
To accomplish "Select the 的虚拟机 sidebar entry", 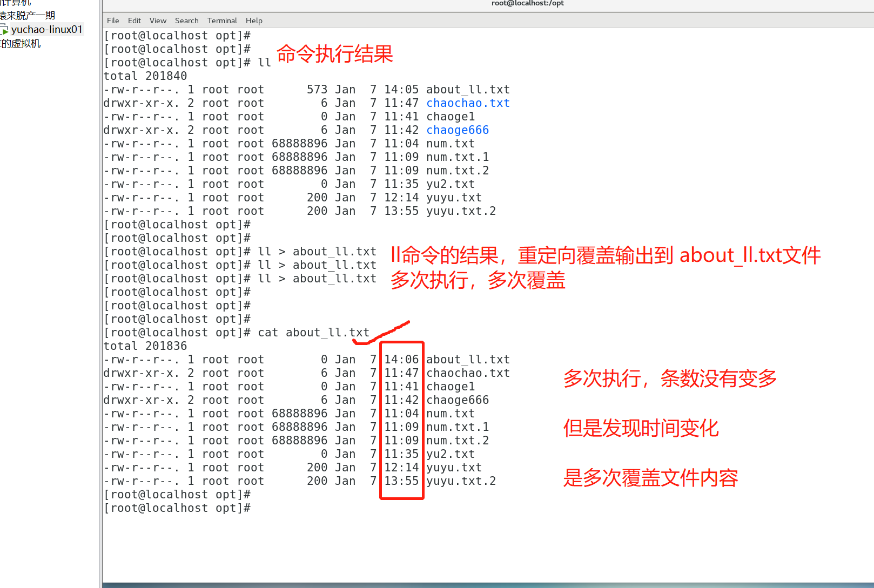I will click(21, 44).
